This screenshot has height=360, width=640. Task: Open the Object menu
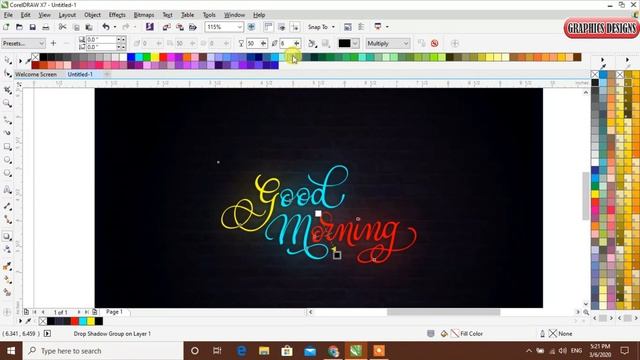click(92, 15)
